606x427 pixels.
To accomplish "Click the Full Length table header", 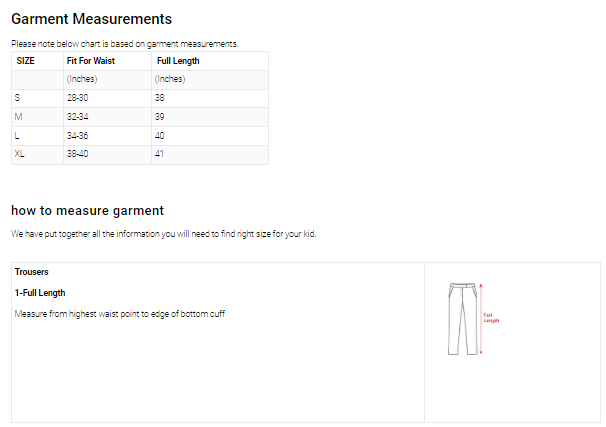I will (x=178, y=61).
